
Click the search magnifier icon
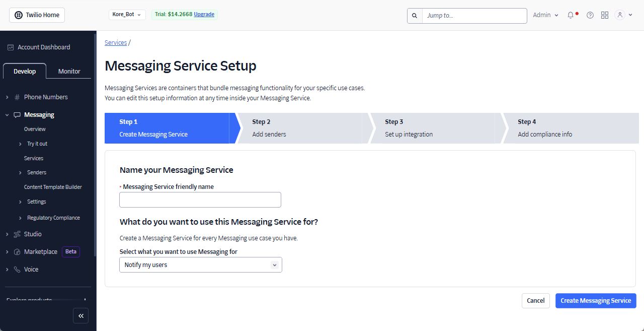[415, 16]
